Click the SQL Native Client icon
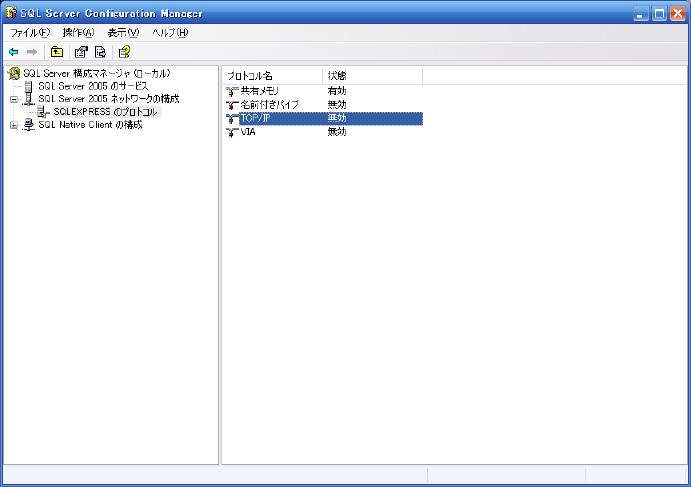The height and width of the screenshot is (487, 691). [29, 125]
